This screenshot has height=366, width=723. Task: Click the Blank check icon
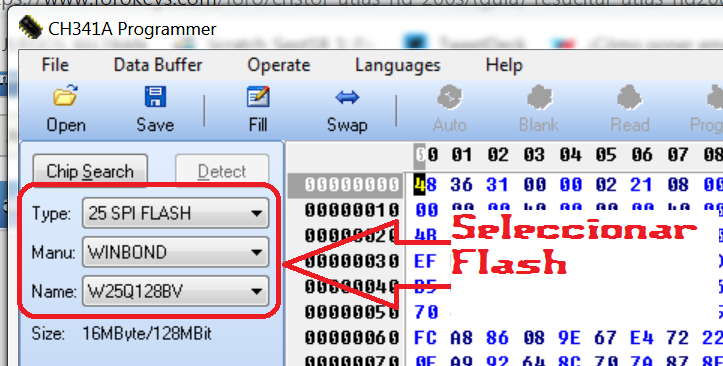tap(539, 97)
